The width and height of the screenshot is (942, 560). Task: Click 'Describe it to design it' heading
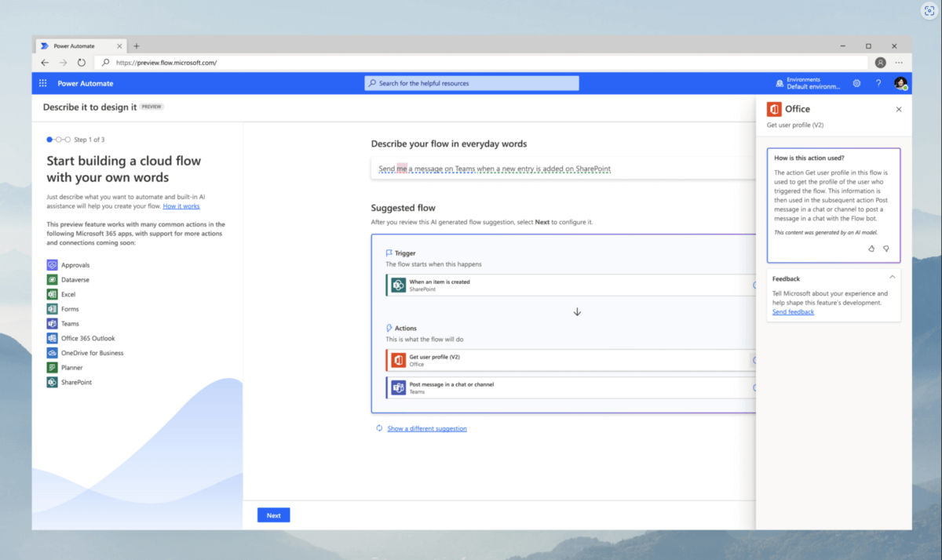click(89, 107)
